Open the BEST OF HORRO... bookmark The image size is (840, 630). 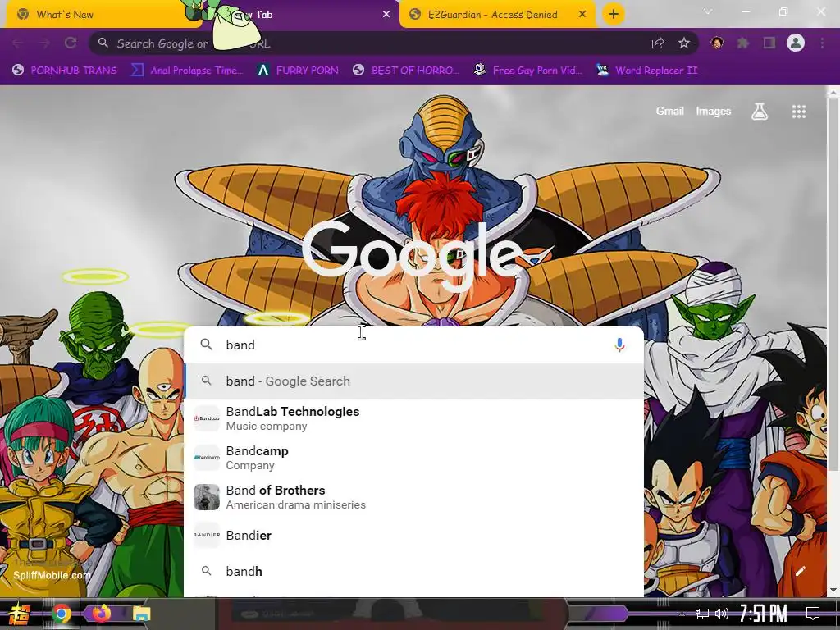(406, 71)
